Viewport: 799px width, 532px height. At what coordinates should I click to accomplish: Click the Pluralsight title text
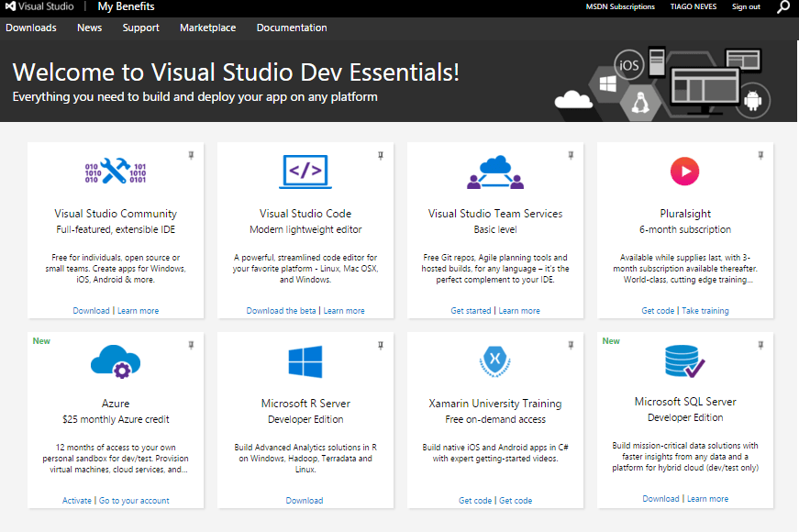(x=685, y=214)
